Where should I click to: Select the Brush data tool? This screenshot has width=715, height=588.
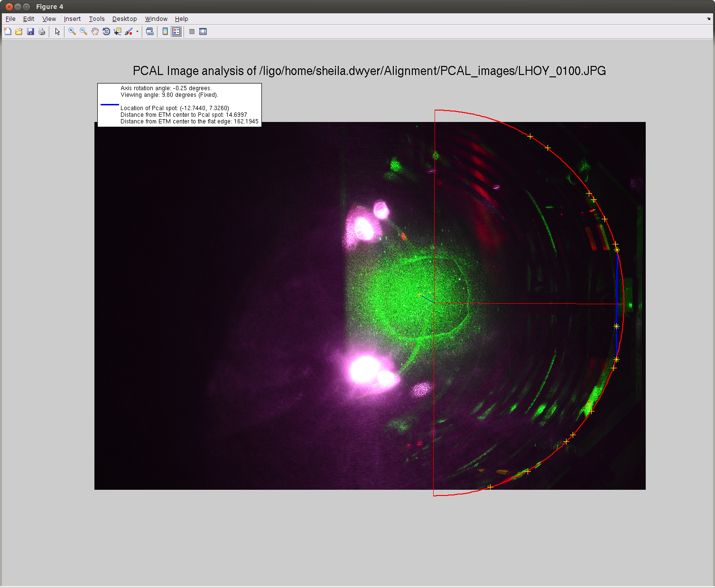tap(129, 32)
